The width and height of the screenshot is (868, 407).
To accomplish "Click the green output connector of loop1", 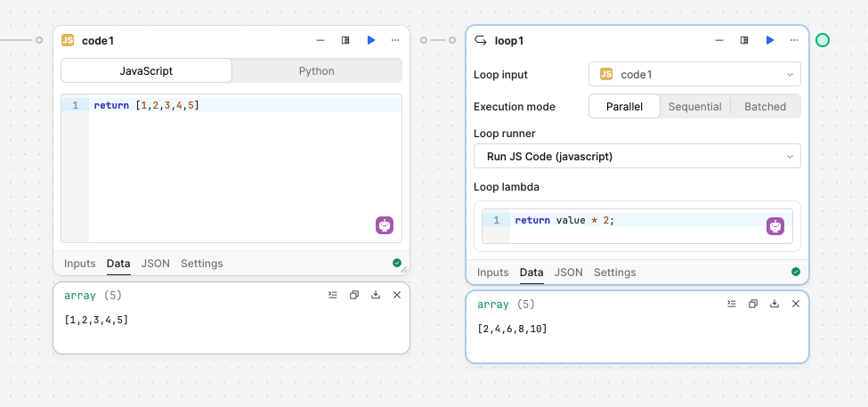I will [823, 40].
